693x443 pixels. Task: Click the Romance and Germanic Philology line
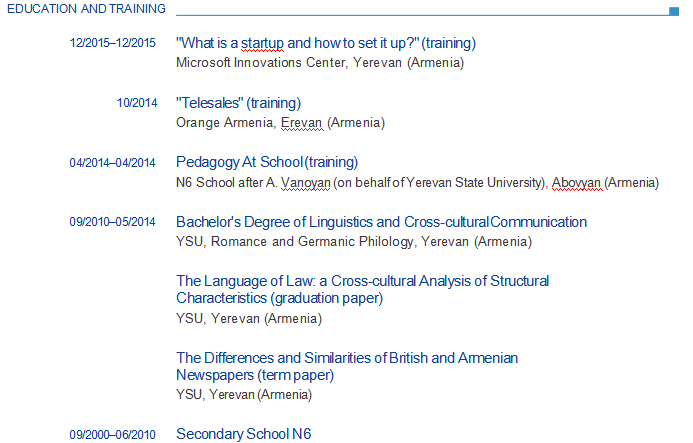pos(354,242)
